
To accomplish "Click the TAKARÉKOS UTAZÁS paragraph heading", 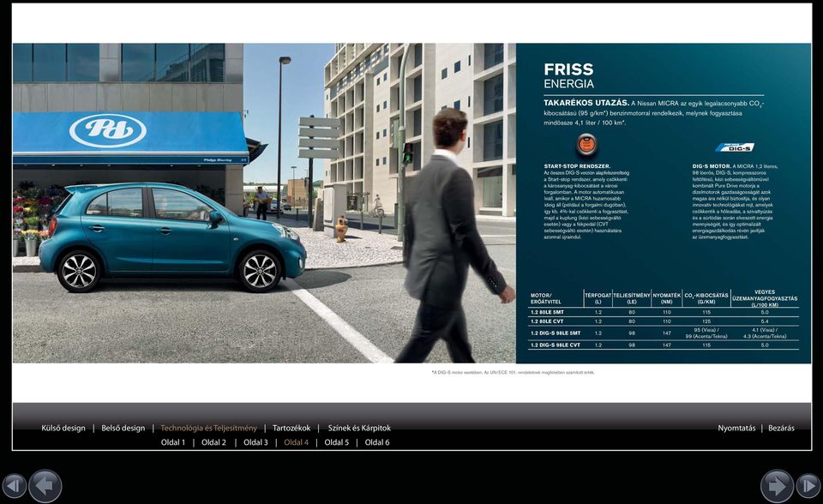I will pyautogui.click(x=586, y=103).
